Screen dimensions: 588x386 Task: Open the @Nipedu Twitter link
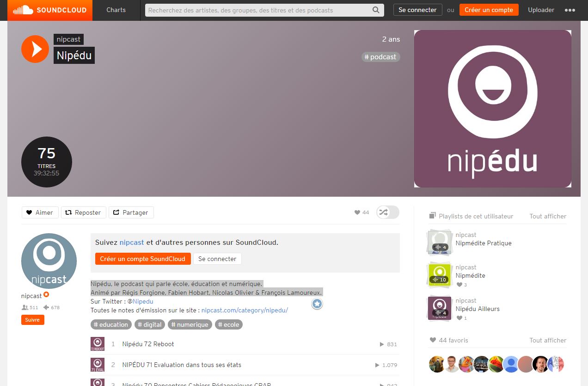pos(143,301)
